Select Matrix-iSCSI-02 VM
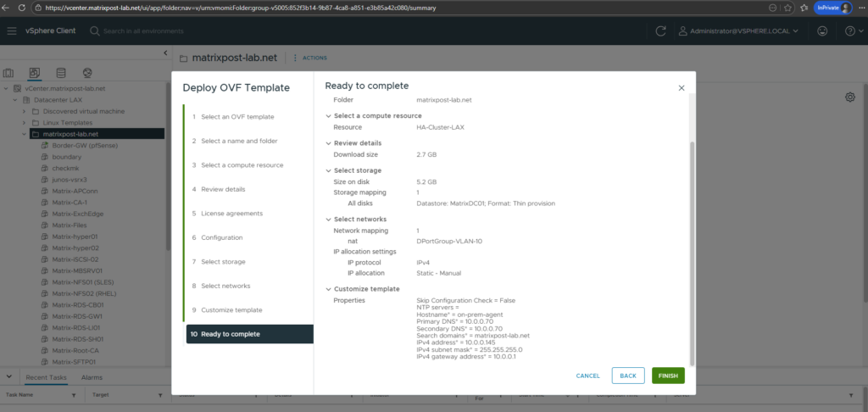The width and height of the screenshot is (868, 412). [x=75, y=259]
